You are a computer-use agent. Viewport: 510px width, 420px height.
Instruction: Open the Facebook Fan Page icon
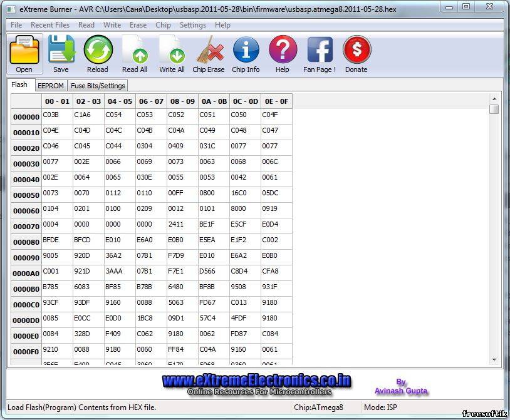tap(320, 51)
